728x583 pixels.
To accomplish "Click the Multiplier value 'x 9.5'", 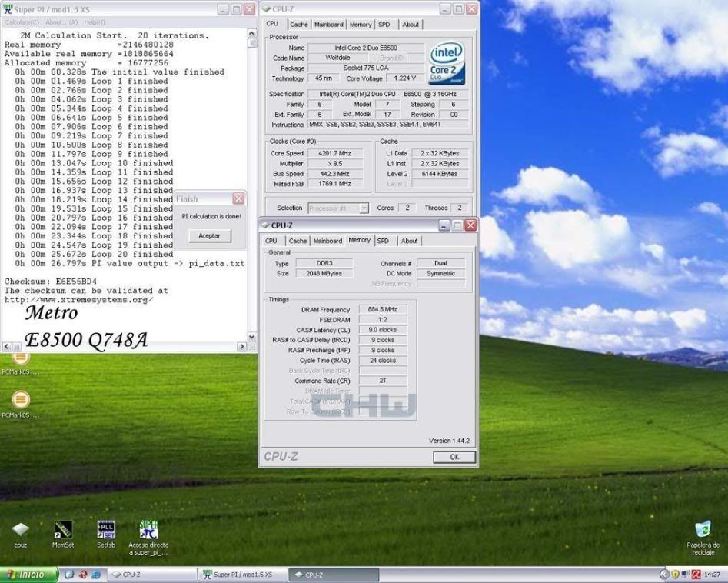I will point(335,164).
